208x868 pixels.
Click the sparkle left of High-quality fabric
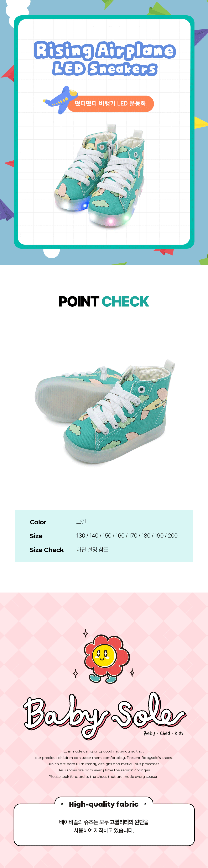pyautogui.click(x=62, y=804)
